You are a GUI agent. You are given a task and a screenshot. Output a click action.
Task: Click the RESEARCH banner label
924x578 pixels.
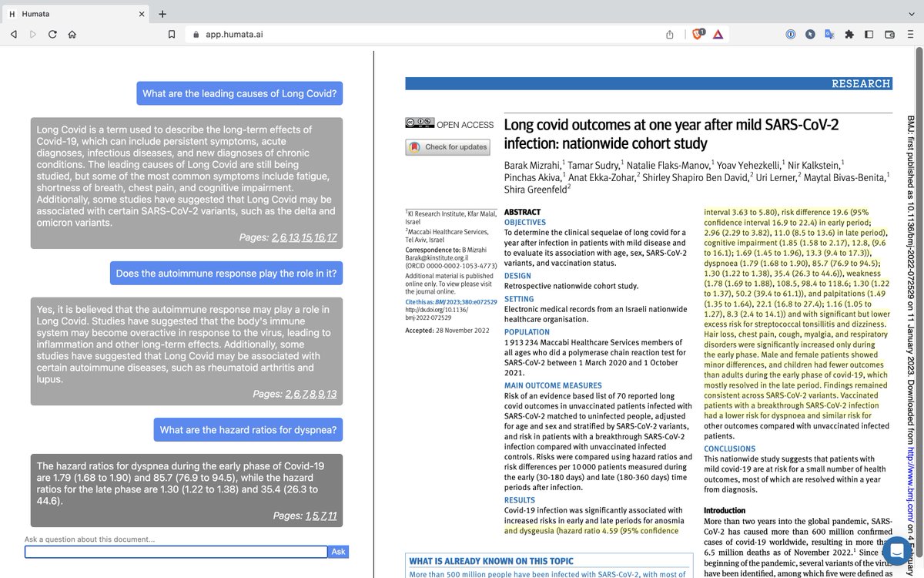861,83
